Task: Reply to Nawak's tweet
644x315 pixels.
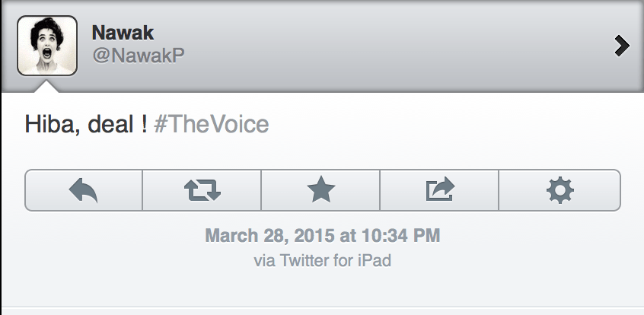Action: (x=84, y=189)
